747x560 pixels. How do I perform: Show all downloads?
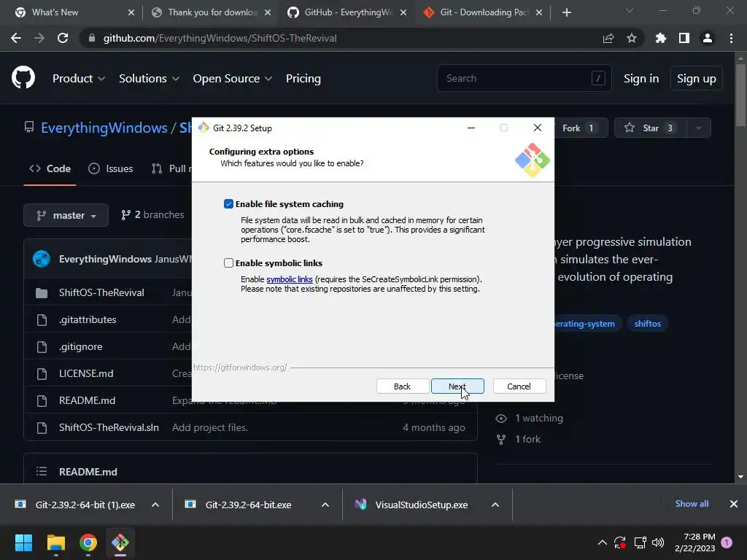tap(692, 504)
